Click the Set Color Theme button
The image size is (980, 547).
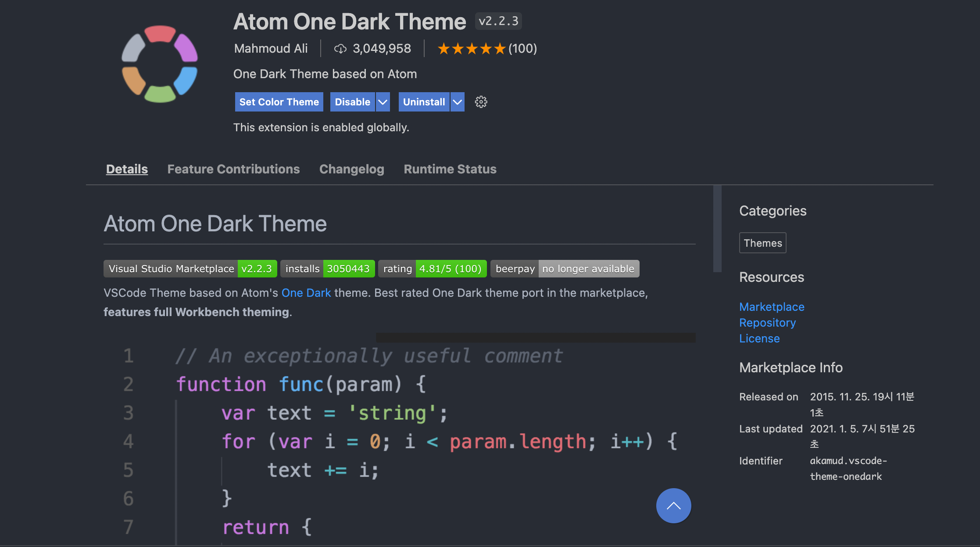(279, 102)
